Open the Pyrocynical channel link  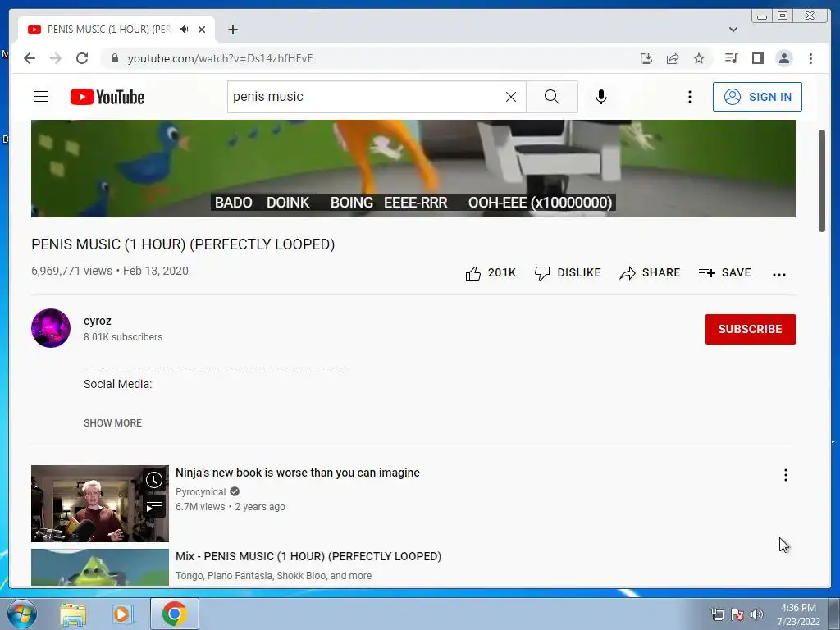(200, 492)
